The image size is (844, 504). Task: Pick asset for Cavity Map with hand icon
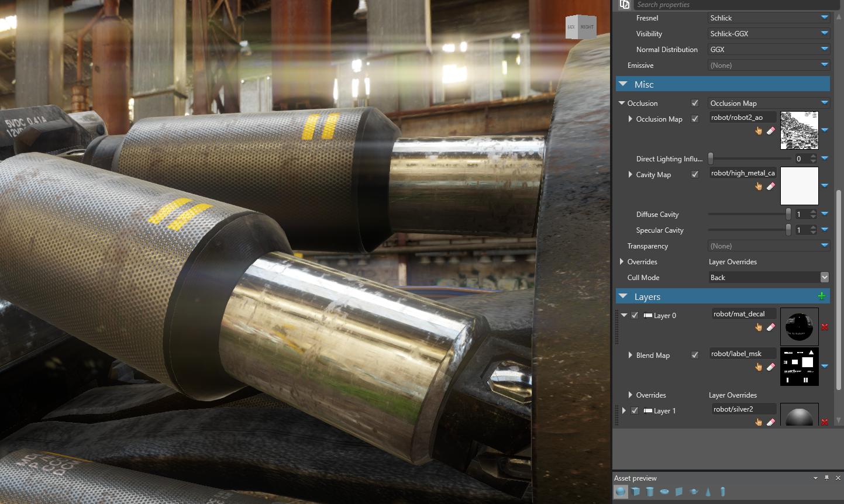click(759, 187)
